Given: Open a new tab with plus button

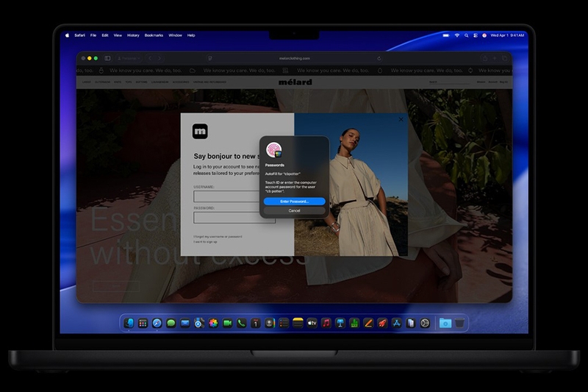Looking at the screenshot, I should 495,58.
